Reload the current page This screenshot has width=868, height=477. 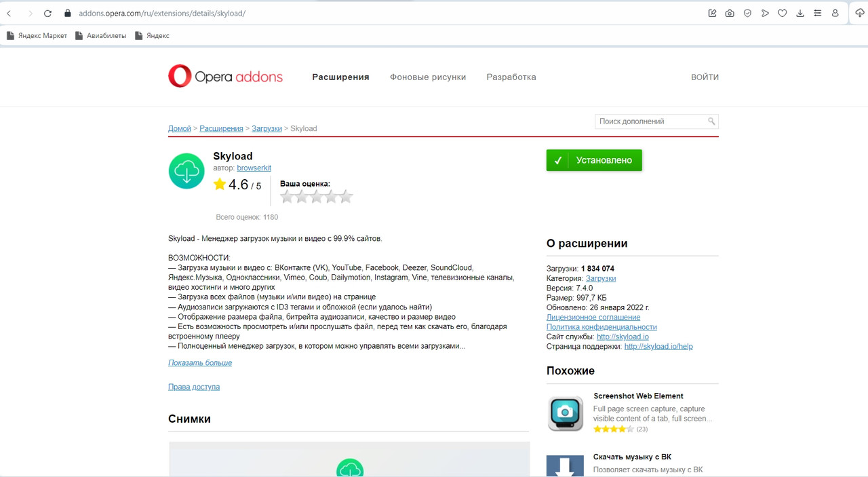(x=47, y=14)
